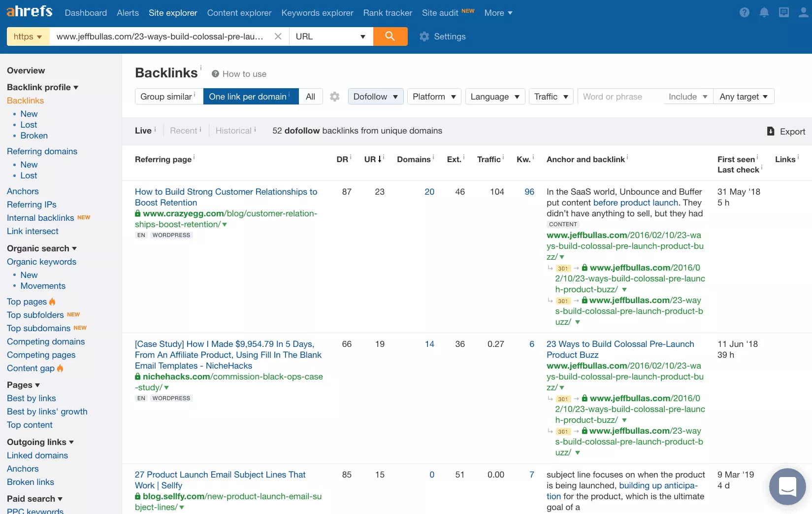Open Content explorer in top navigation
Screen dimensions: 812x514
tap(239, 13)
